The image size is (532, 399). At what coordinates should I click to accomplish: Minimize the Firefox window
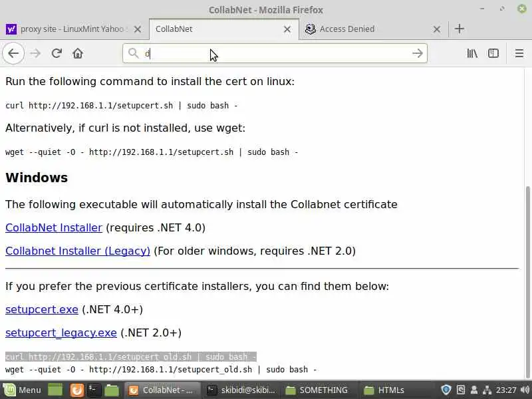[482, 9]
